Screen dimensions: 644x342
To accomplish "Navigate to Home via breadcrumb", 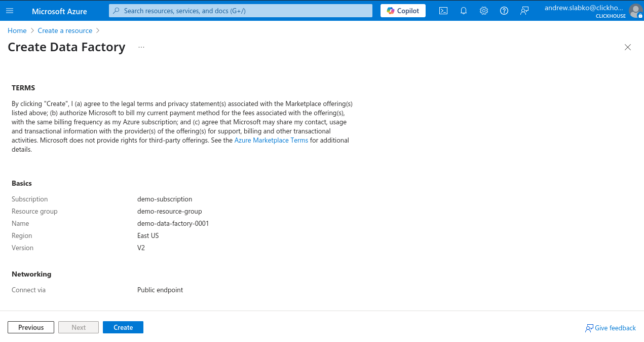I will pyautogui.click(x=17, y=30).
